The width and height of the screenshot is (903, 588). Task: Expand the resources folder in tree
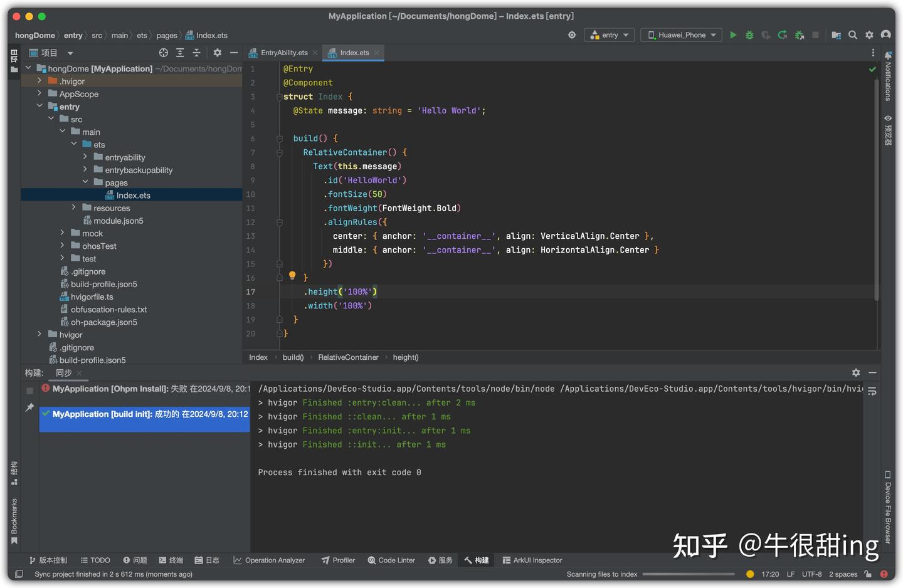[x=73, y=207]
